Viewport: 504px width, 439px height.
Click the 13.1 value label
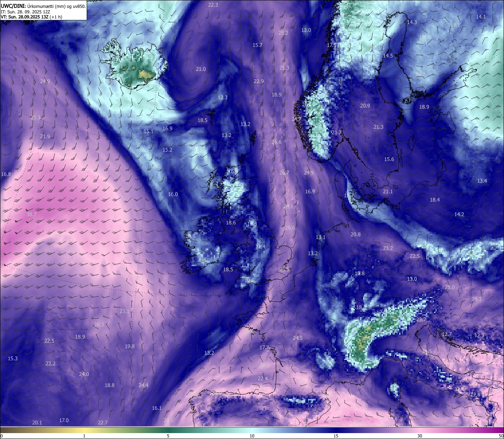[321, 237]
